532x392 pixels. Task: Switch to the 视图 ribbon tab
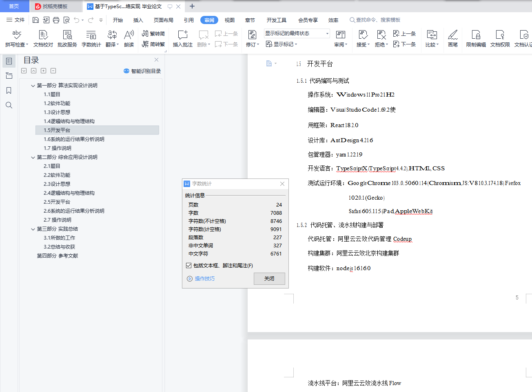point(230,20)
